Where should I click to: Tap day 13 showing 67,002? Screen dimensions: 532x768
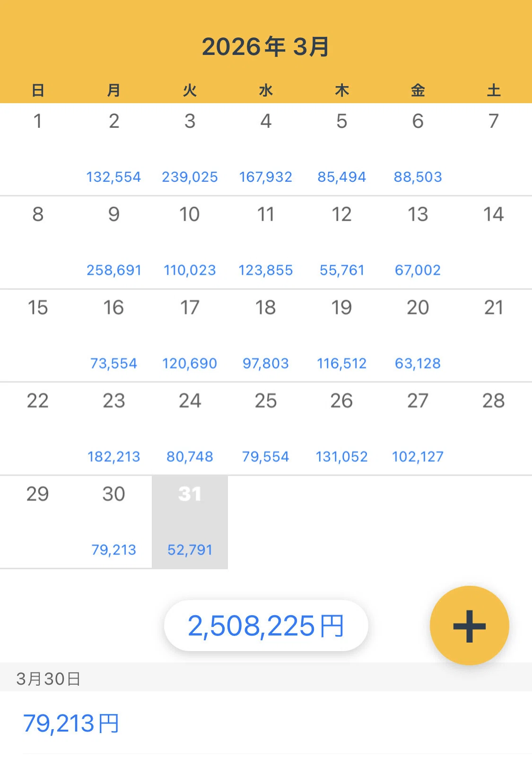(x=418, y=242)
